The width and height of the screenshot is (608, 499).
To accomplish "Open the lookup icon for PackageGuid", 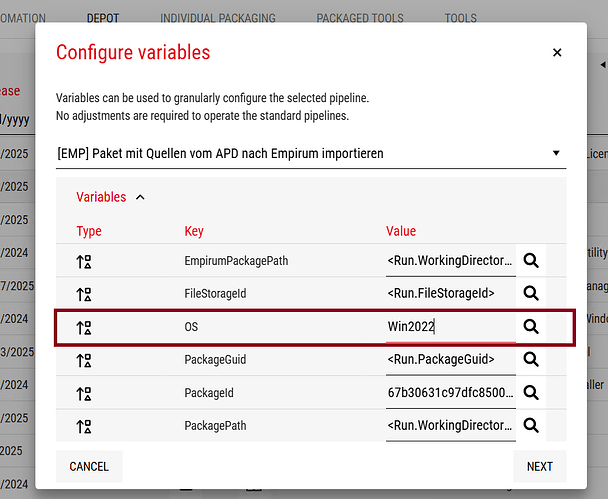I will tap(531, 360).
